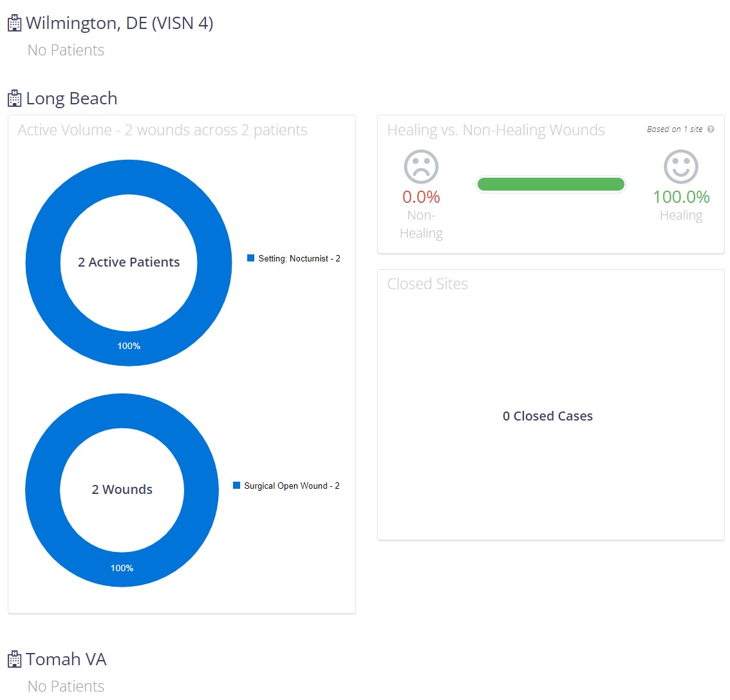
Task: Click the '0 Closed Cases' text
Action: (x=547, y=416)
